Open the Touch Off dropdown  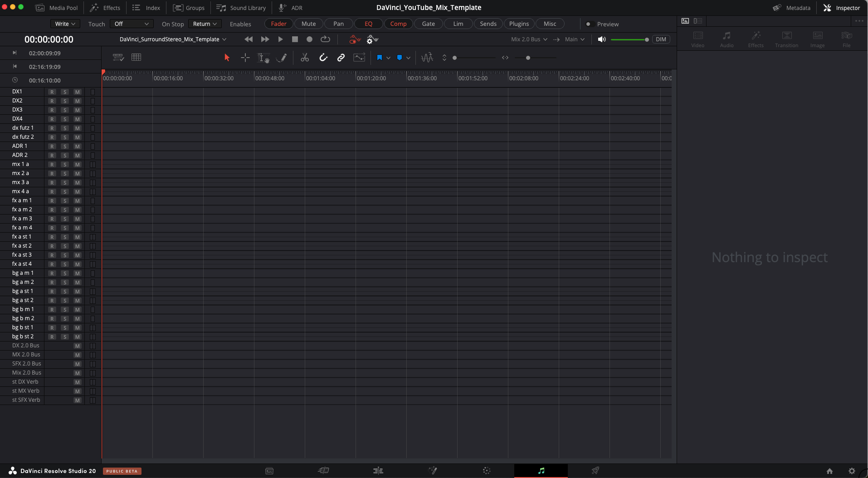pyautogui.click(x=132, y=24)
